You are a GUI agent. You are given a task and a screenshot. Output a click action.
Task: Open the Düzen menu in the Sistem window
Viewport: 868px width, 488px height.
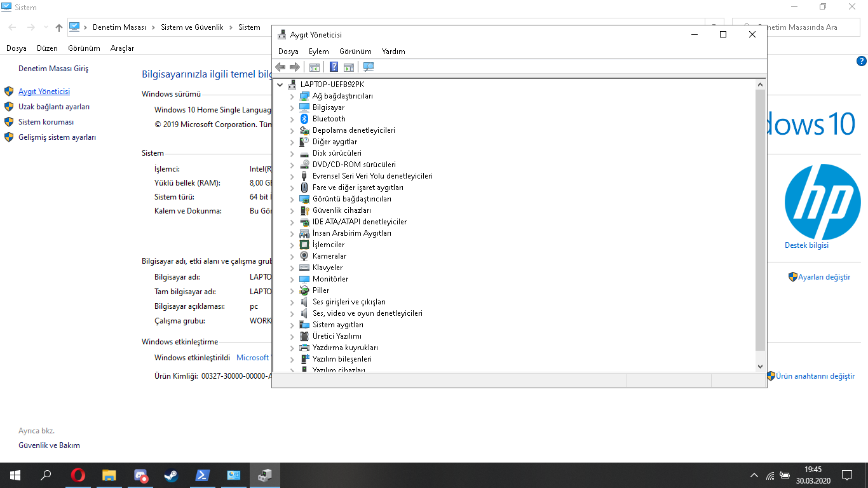[48, 48]
